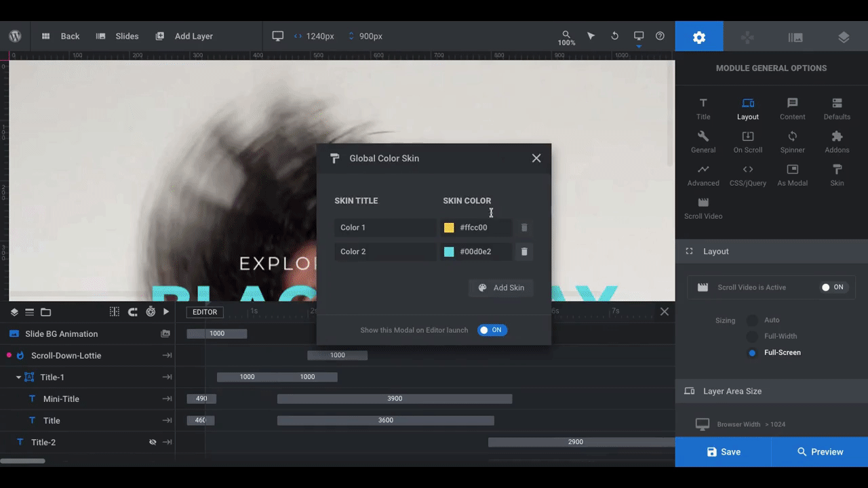Screen dimensions: 868x488
Task: Open the Color 2 cyan swatch
Action: point(449,251)
